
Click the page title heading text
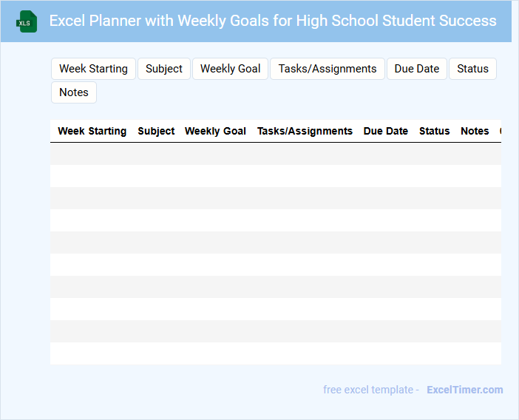[273, 21]
